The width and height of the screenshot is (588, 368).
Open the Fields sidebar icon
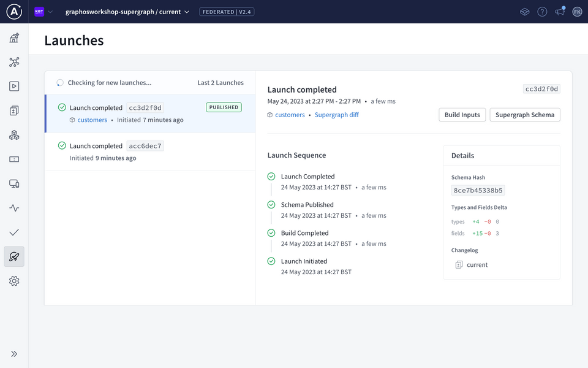(14, 159)
